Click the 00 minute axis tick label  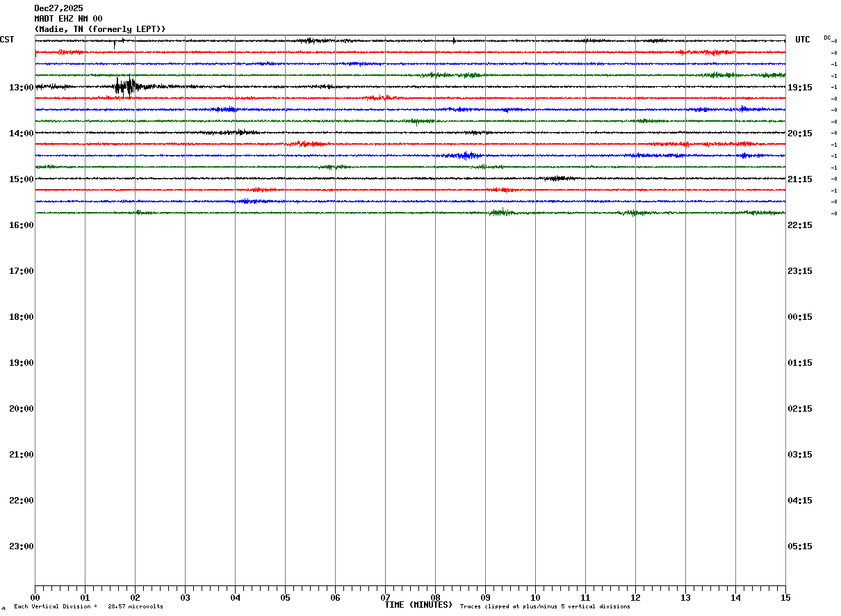coord(35,598)
